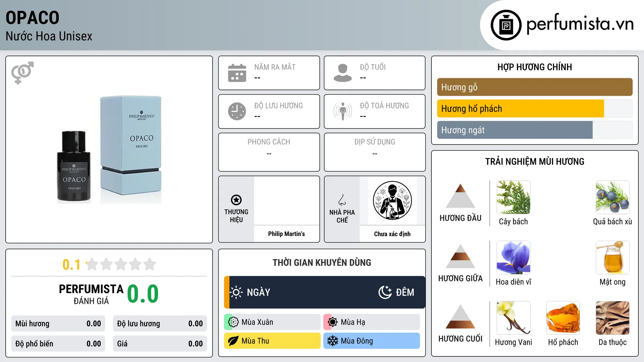The image size is (644, 362).
Task: Select the Hương gỗ accord bar
Action: (535, 87)
